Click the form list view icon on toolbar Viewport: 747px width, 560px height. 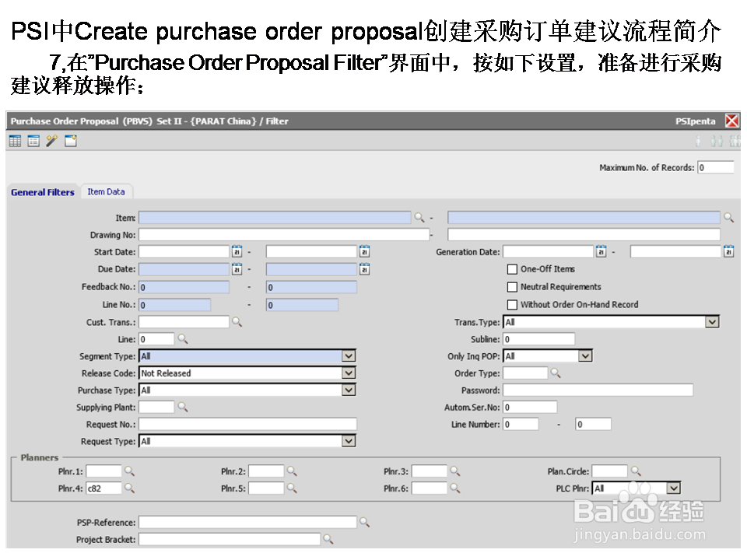point(33,141)
